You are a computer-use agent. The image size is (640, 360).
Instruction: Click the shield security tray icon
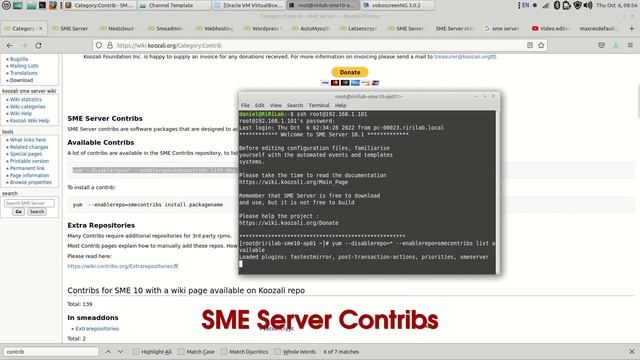click(577, 5)
